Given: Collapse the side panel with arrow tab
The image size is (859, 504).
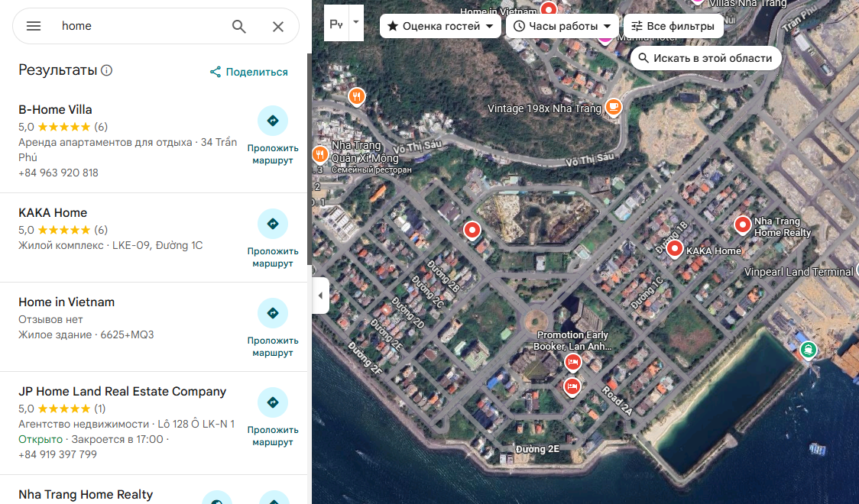Looking at the screenshot, I should [x=320, y=296].
